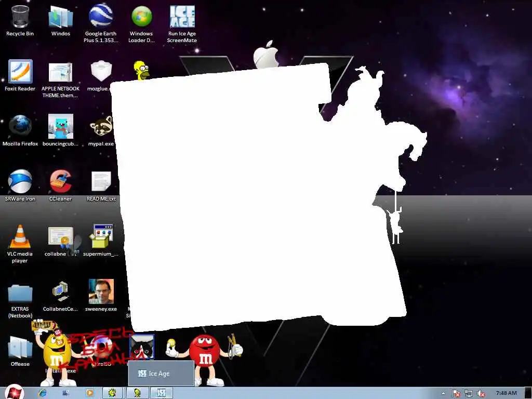Launch Google Earth Plus from desktop

(x=101, y=23)
